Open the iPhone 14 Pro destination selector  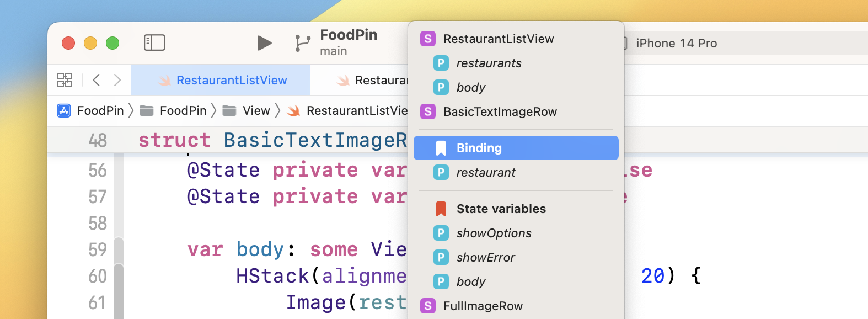[677, 43]
